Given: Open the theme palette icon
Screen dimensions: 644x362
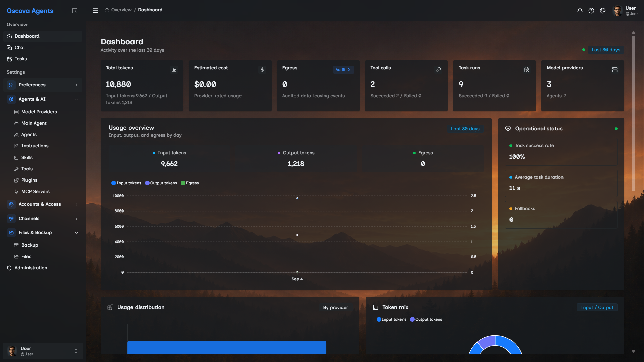Looking at the screenshot, I should [603, 11].
